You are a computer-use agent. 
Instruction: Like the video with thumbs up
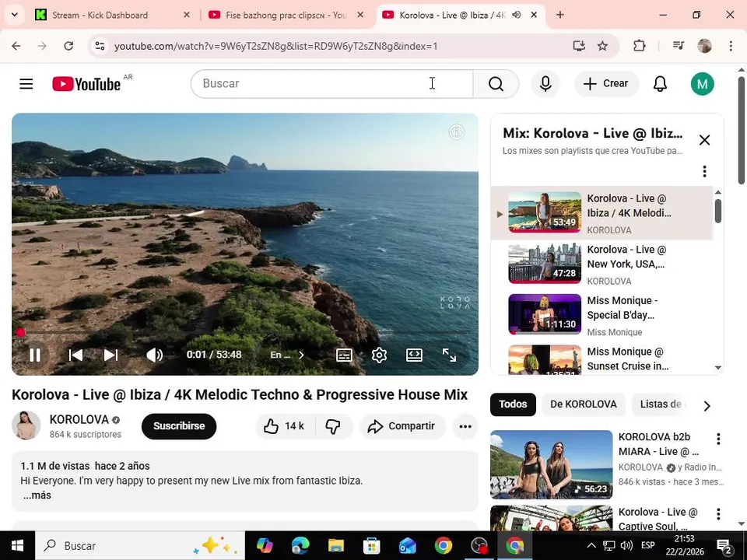pyautogui.click(x=285, y=426)
